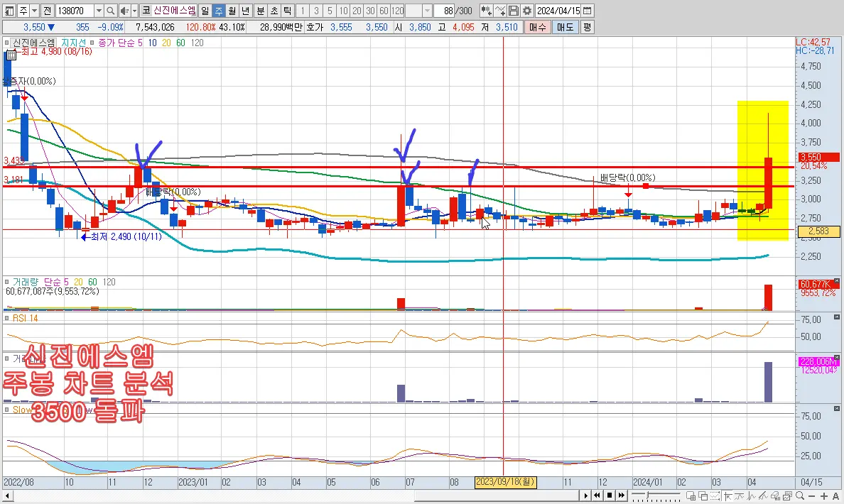Close the 거래대금 panel corner button

pyautogui.click(x=836, y=358)
